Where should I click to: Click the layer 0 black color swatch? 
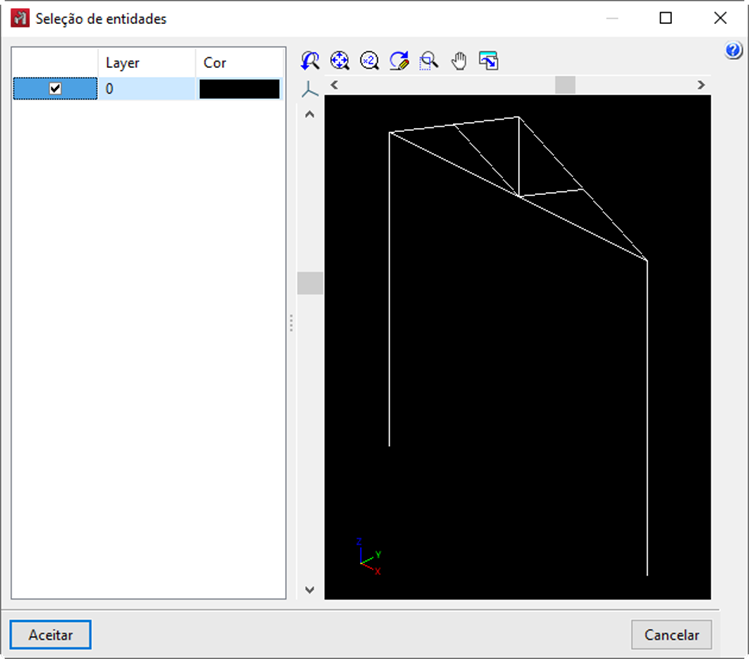click(239, 89)
